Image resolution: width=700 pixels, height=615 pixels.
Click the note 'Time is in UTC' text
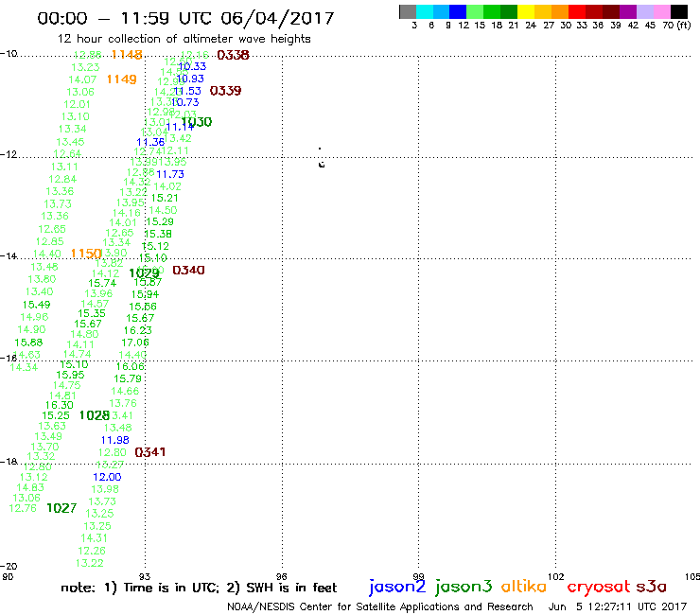point(171,588)
